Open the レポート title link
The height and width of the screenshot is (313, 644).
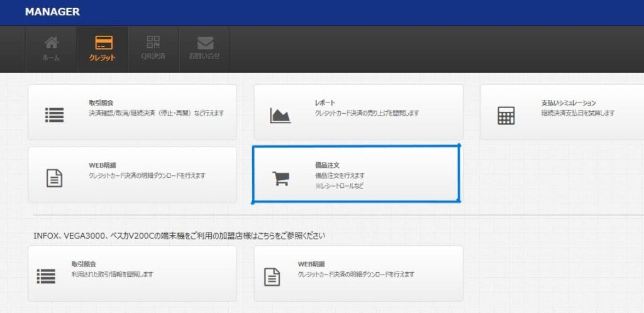pyautogui.click(x=325, y=102)
